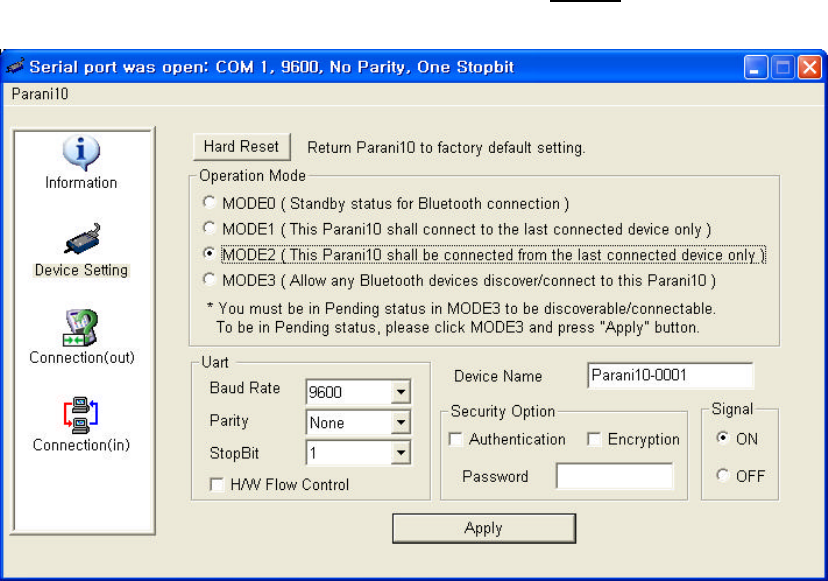Select the Device Setting adapter icon
This screenshot has width=828, height=581.
click(x=82, y=239)
